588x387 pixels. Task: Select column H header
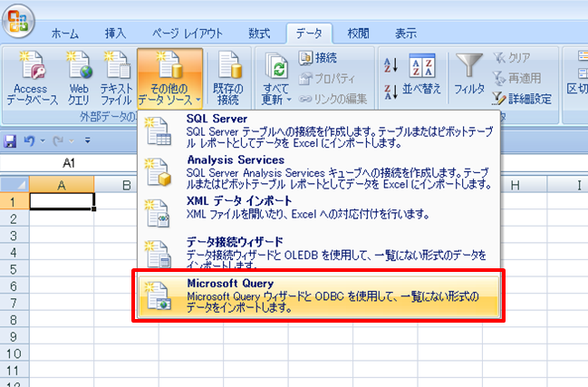516,185
